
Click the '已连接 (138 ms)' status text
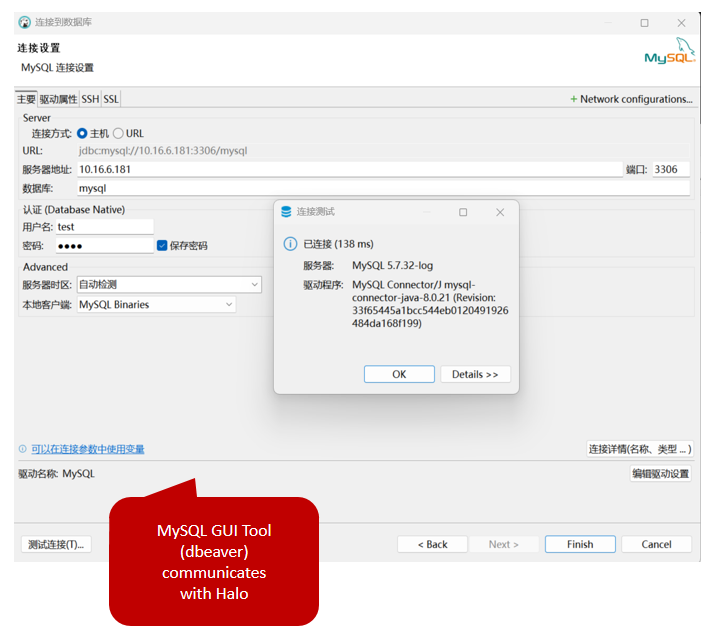click(x=338, y=244)
